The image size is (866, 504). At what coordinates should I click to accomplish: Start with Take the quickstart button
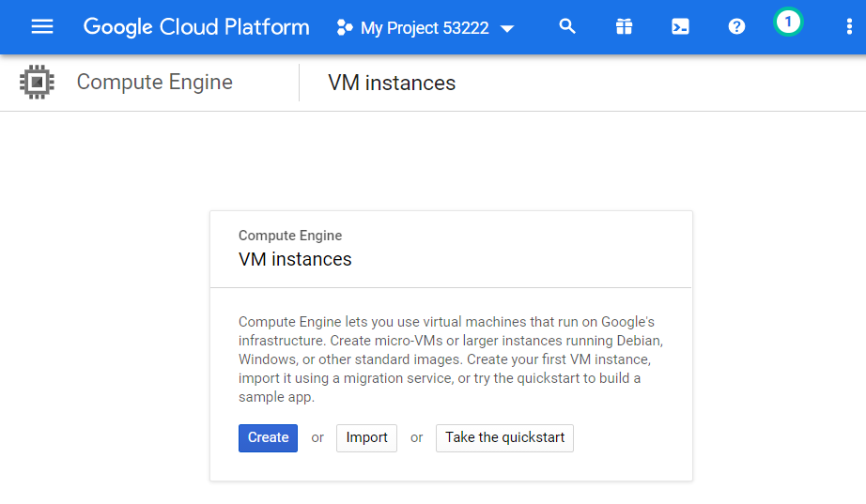point(504,438)
